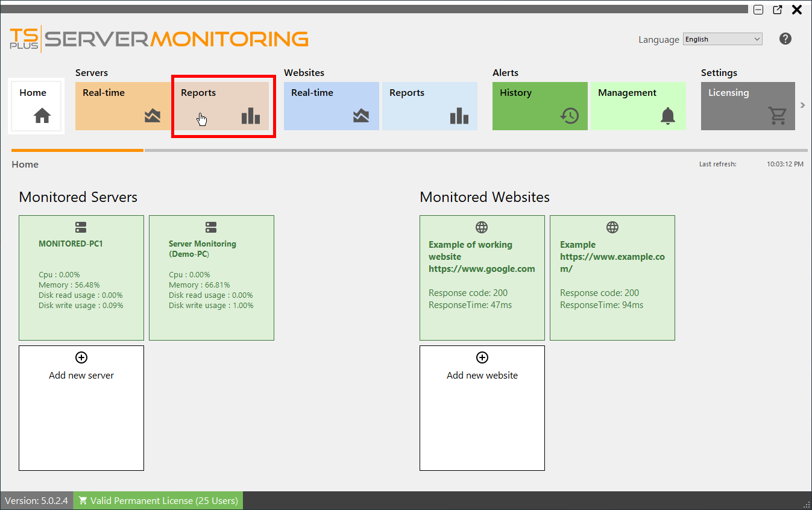
Task: Open the Language dropdown
Action: tap(722, 39)
